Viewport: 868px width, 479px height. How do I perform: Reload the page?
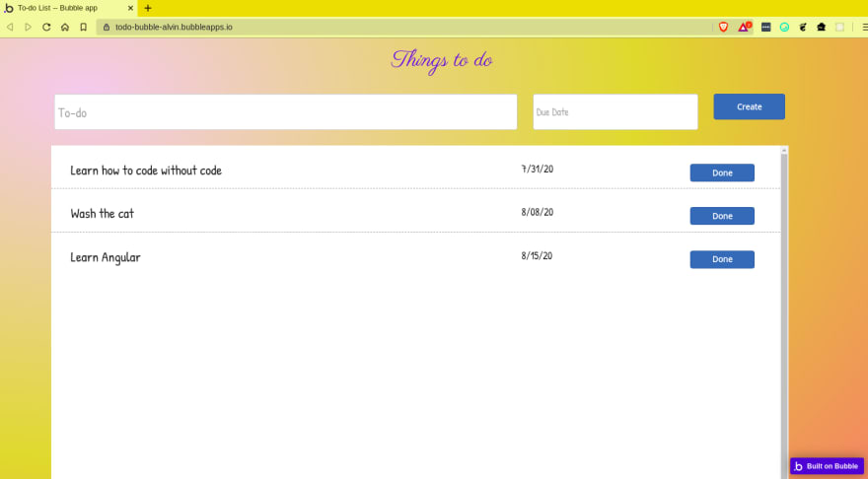pyautogui.click(x=46, y=27)
